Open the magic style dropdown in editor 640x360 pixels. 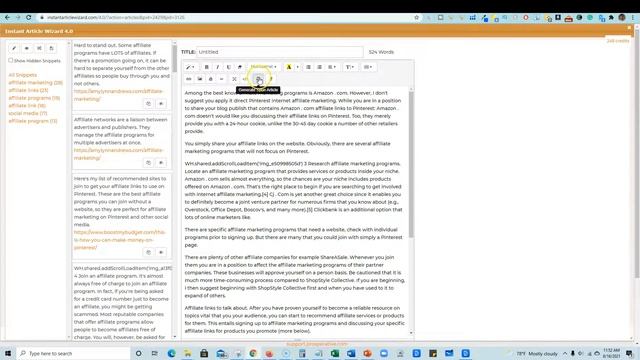[x=190, y=67]
